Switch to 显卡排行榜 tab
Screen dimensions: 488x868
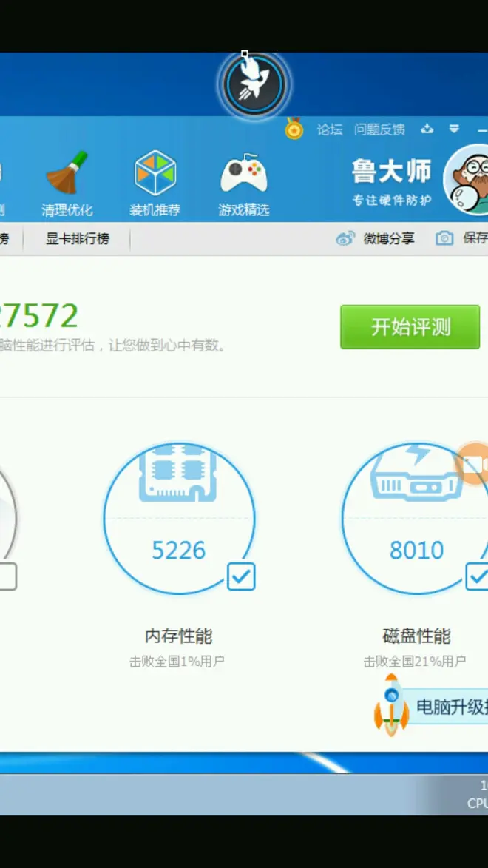[78, 238]
